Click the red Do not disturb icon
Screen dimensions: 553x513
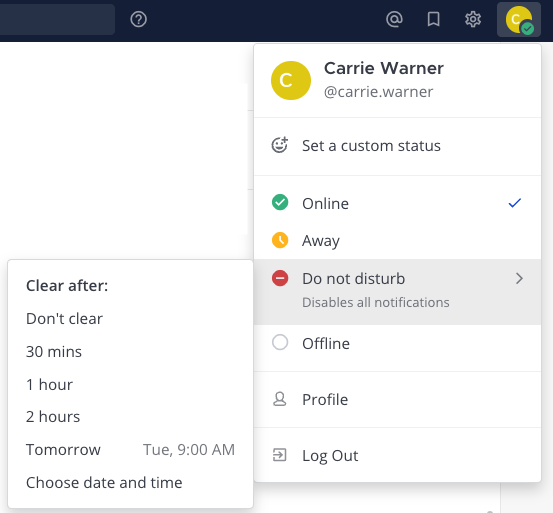tap(280, 278)
